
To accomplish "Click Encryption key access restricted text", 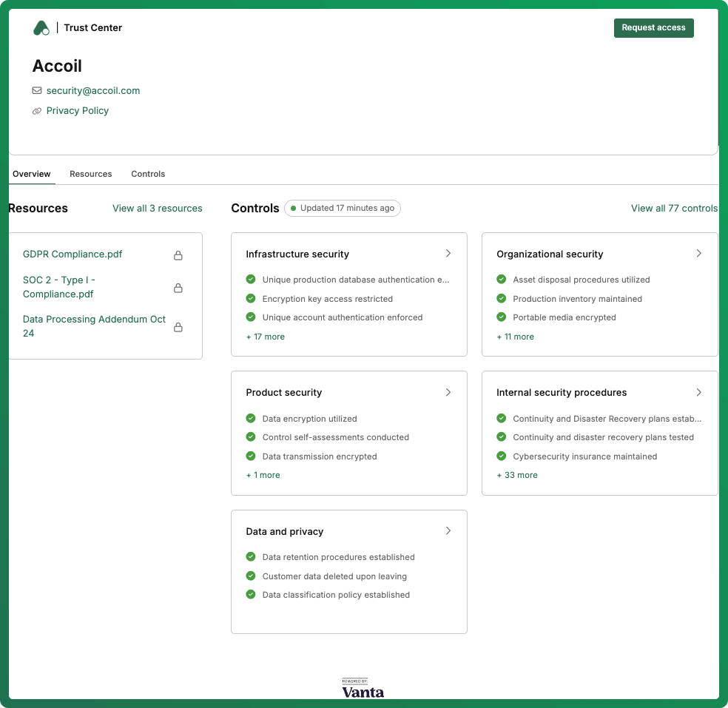I will (x=327, y=299).
